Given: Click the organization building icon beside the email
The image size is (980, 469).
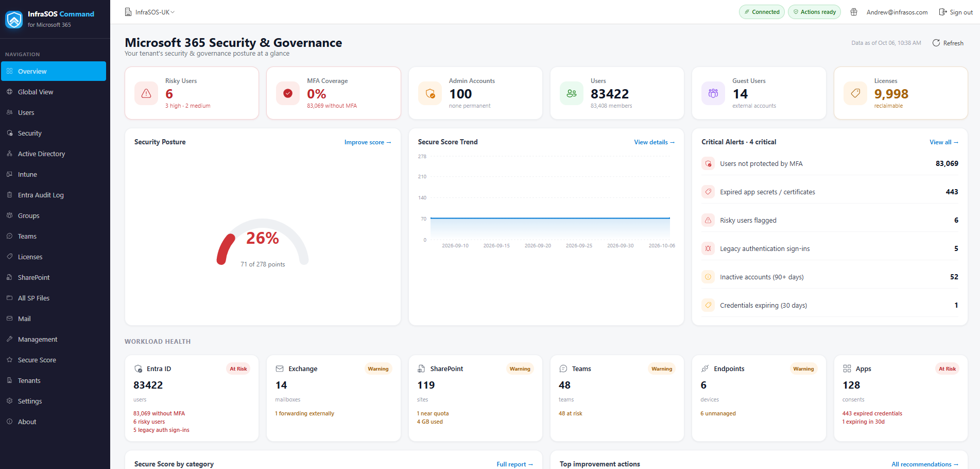Looking at the screenshot, I should (x=854, y=12).
